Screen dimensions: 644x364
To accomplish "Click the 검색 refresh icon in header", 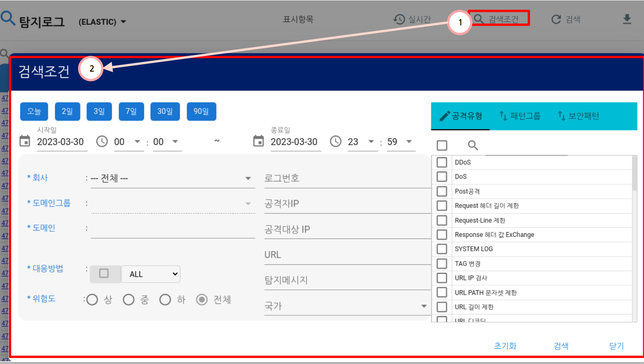I will [x=556, y=19].
